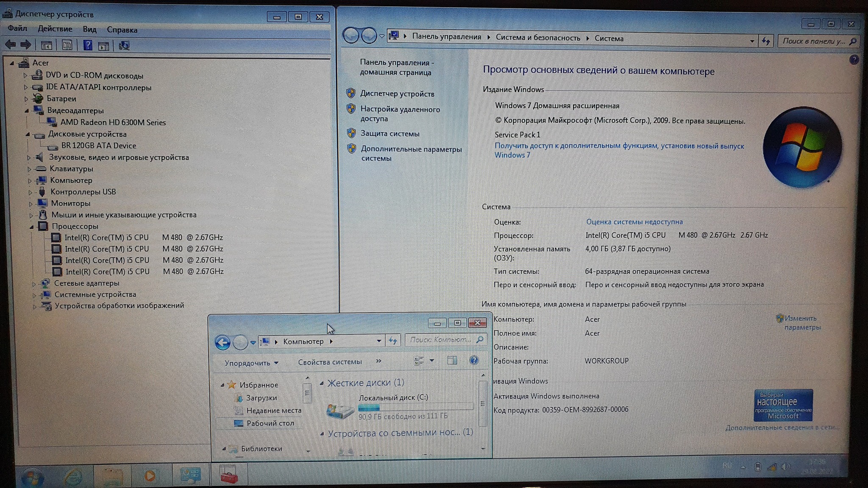Collapse the Избранное section
The height and width of the screenshot is (488, 868).
coord(223,385)
